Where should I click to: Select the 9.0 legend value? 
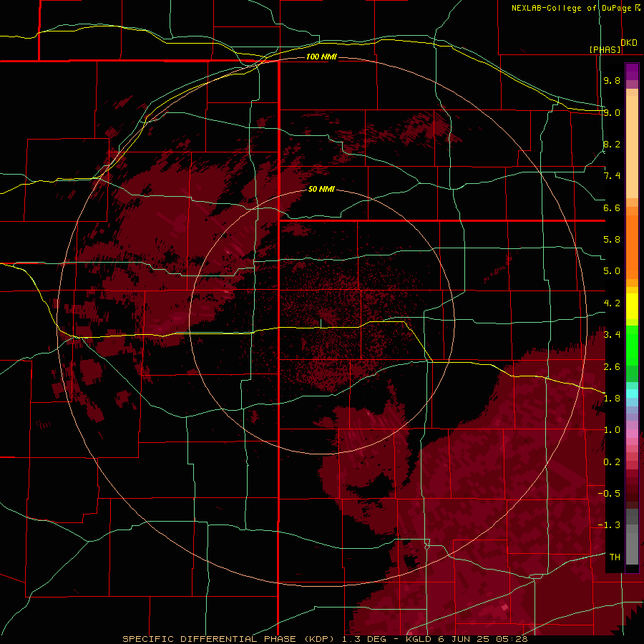coord(612,112)
